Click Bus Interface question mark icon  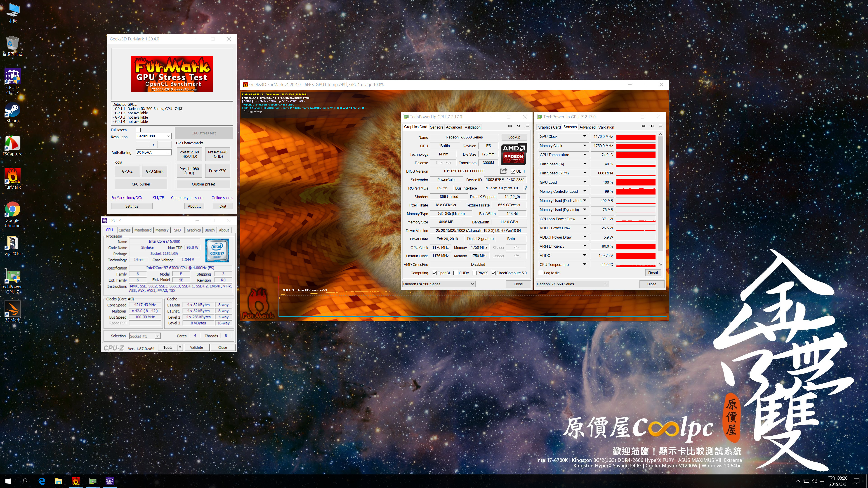[526, 188]
